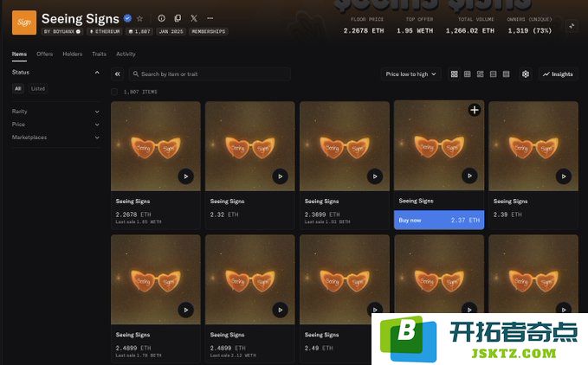Viewport: 588px width, 365px height.
Task: Play the 2.3699 ETH item's animation
Action: tap(375, 176)
